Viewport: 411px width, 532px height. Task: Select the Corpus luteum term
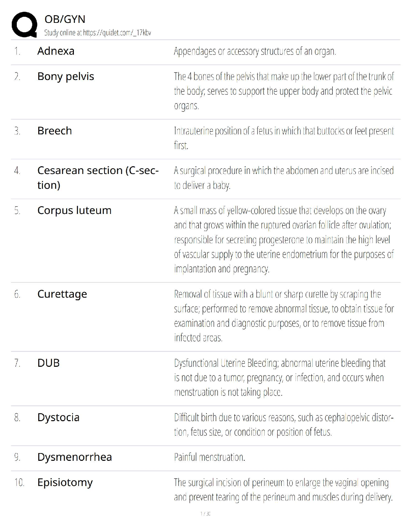tap(74, 210)
